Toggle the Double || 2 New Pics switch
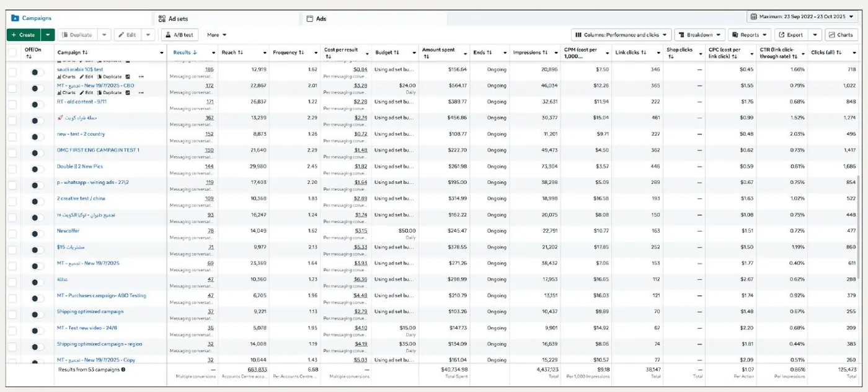Image resolution: width=868 pixels, height=392 pixels. coord(37,169)
